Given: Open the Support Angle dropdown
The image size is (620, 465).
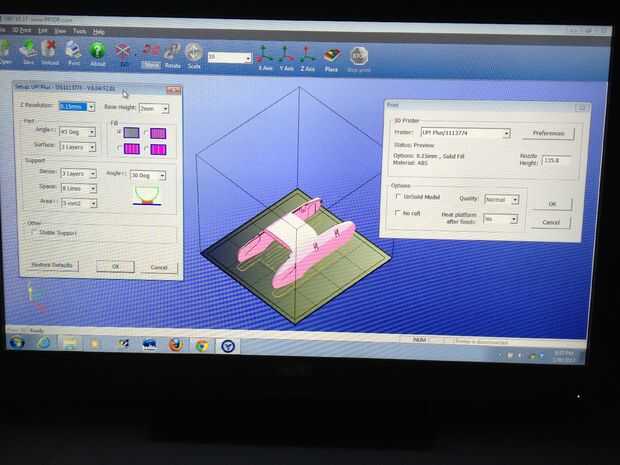Looking at the screenshot, I should 162,175.
